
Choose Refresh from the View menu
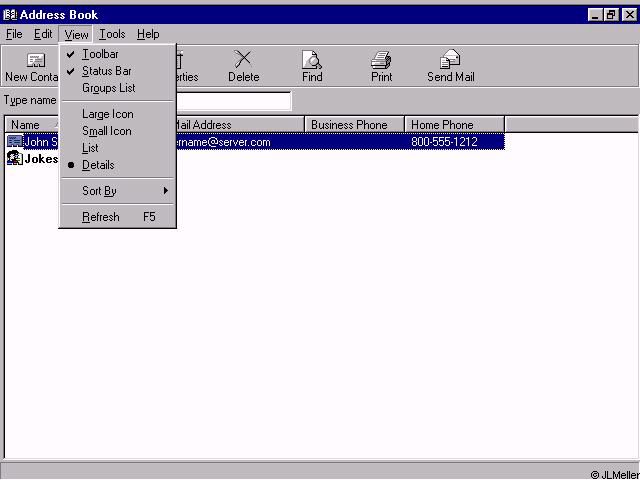coord(101,217)
